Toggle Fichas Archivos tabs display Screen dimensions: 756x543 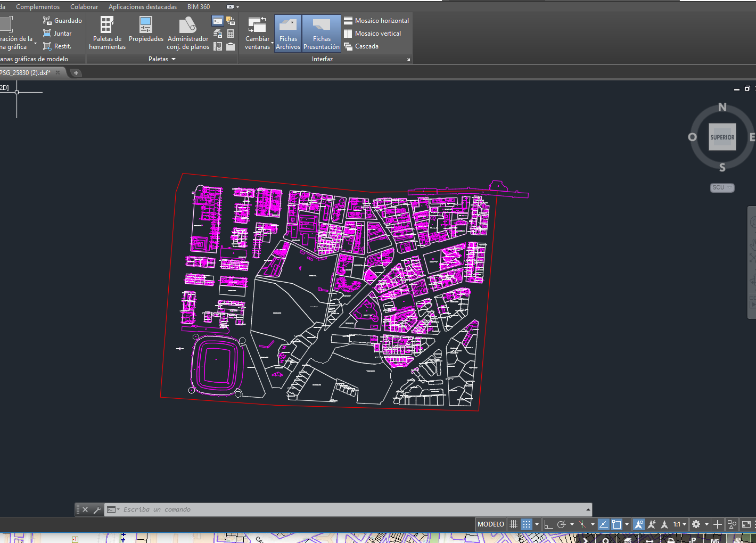(288, 33)
